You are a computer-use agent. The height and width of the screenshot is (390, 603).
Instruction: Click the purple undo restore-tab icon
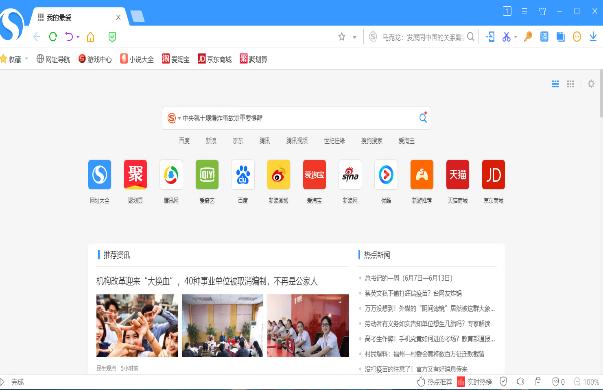click(69, 37)
